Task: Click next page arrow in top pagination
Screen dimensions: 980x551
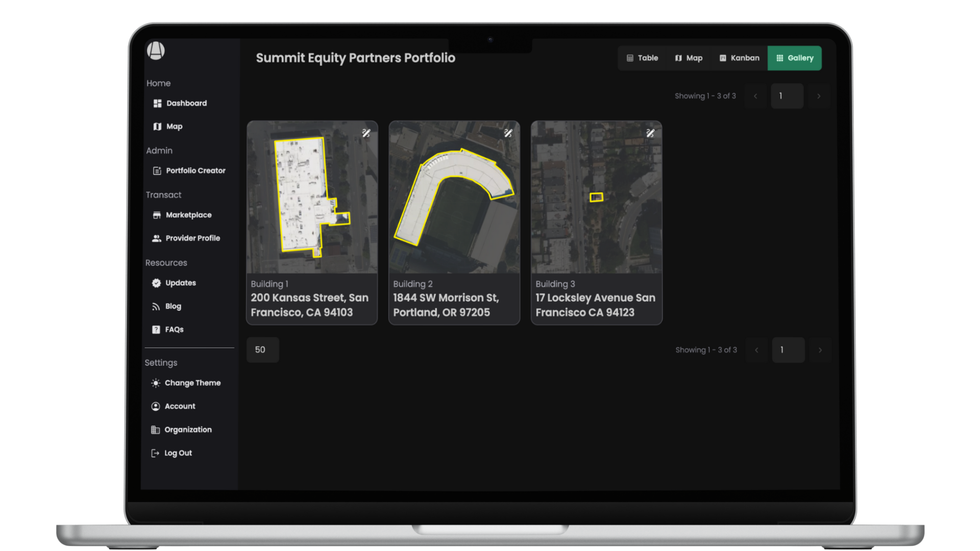Action: [819, 96]
